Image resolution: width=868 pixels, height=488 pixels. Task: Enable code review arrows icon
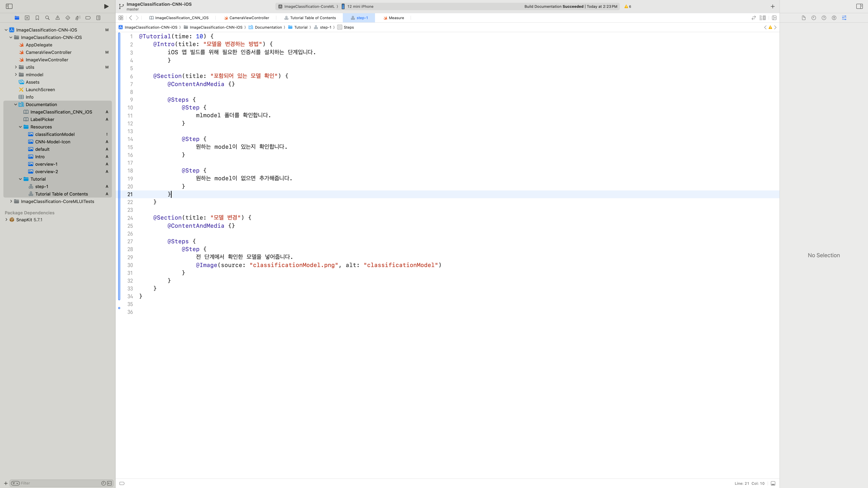754,18
